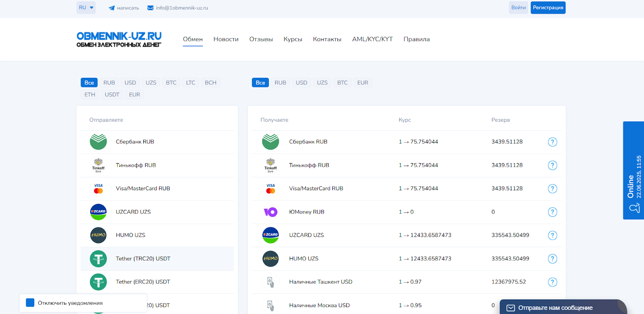Open help icon for Visa/MasterCard RUB receive row

click(553, 189)
